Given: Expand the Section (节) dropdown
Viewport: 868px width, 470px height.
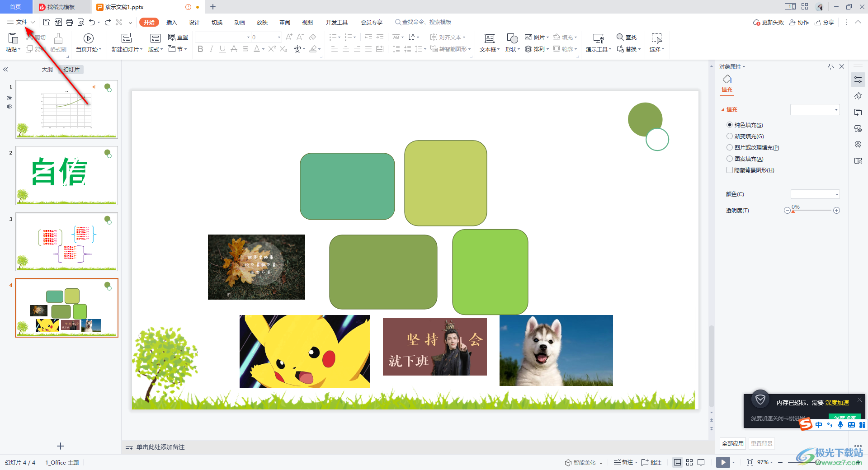Looking at the screenshot, I should 178,49.
